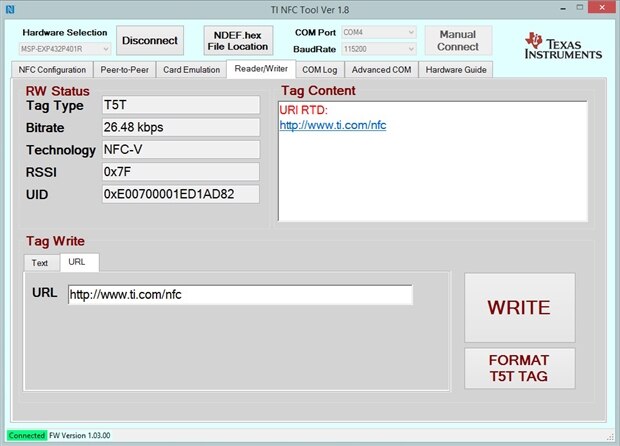Click the Tag Write heading
The image size is (620, 446).
55,241
